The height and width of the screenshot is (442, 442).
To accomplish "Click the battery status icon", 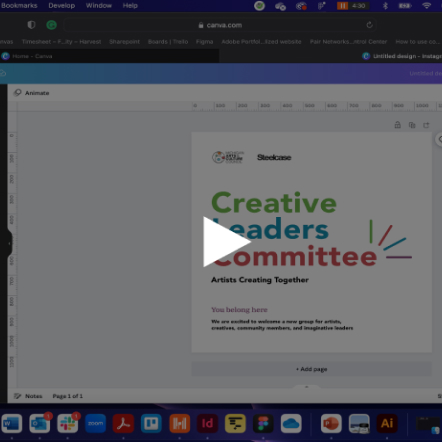I will click(x=405, y=6).
